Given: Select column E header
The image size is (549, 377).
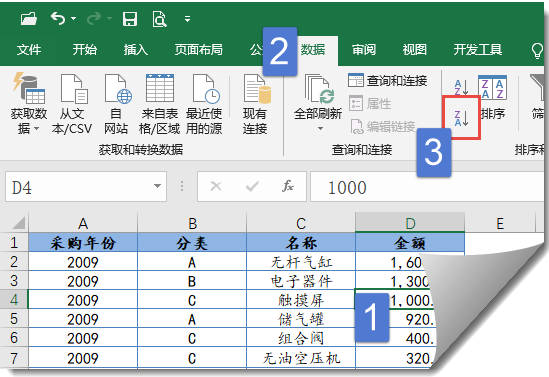Looking at the screenshot, I should (500, 223).
